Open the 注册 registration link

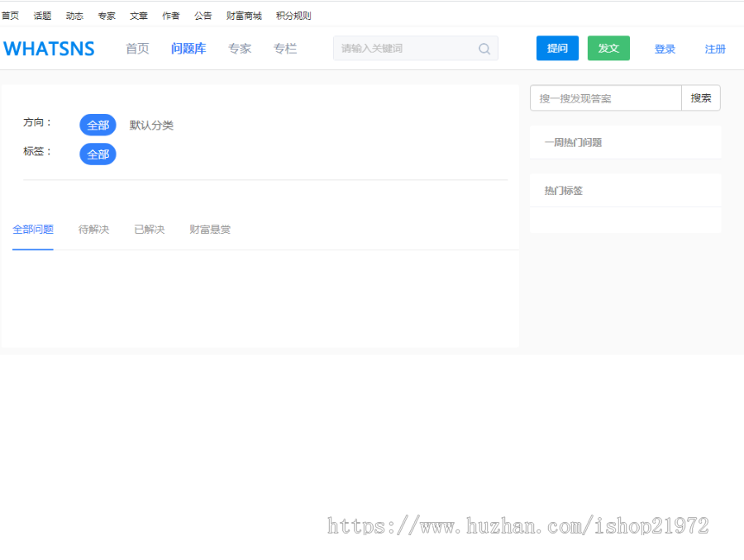pyautogui.click(x=715, y=49)
